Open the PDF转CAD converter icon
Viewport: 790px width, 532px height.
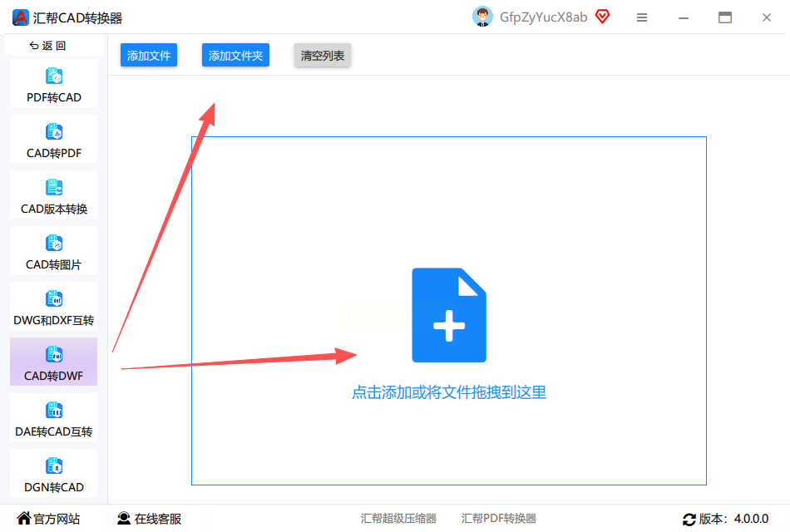click(54, 76)
